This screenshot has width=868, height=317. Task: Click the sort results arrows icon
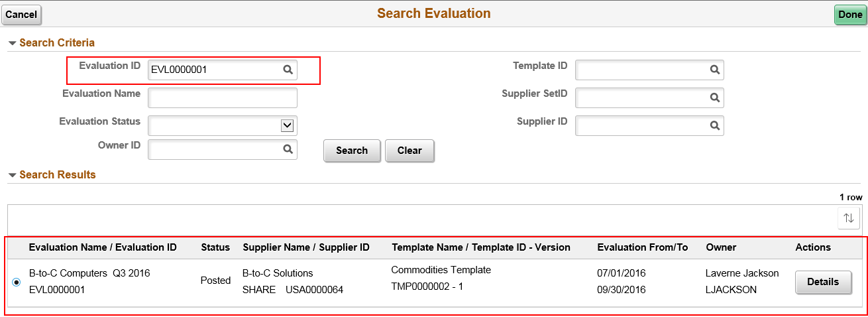[849, 218]
